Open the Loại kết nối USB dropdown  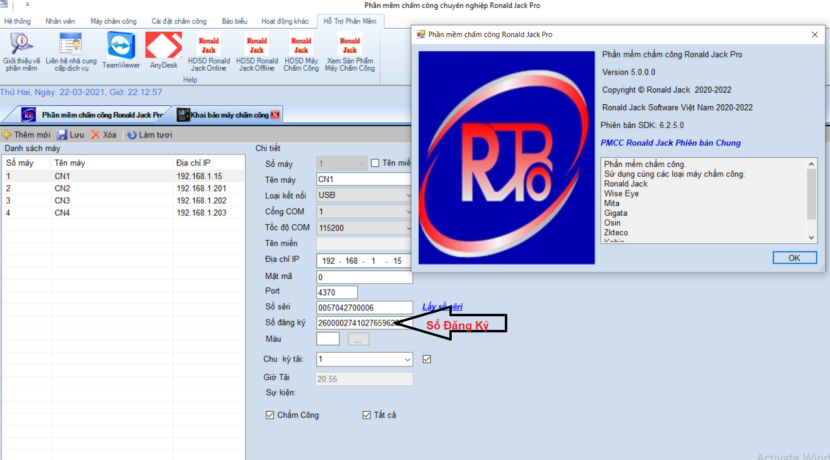pos(365,195)
